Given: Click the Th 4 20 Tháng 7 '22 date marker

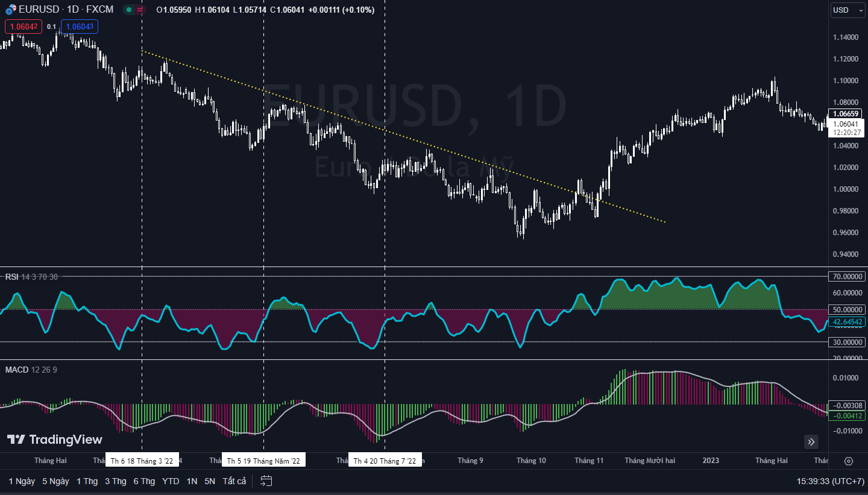Looking at the screenshot, I should pos(385,461).
